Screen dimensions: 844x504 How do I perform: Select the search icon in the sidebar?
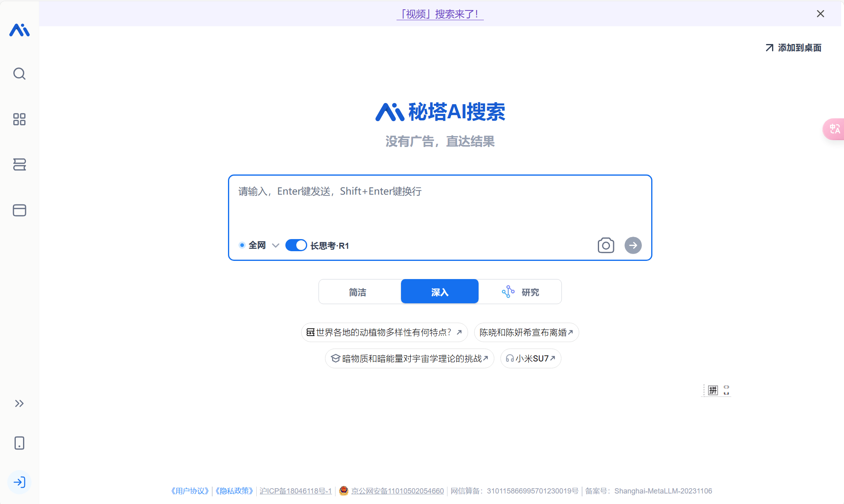tap(19, 74)
